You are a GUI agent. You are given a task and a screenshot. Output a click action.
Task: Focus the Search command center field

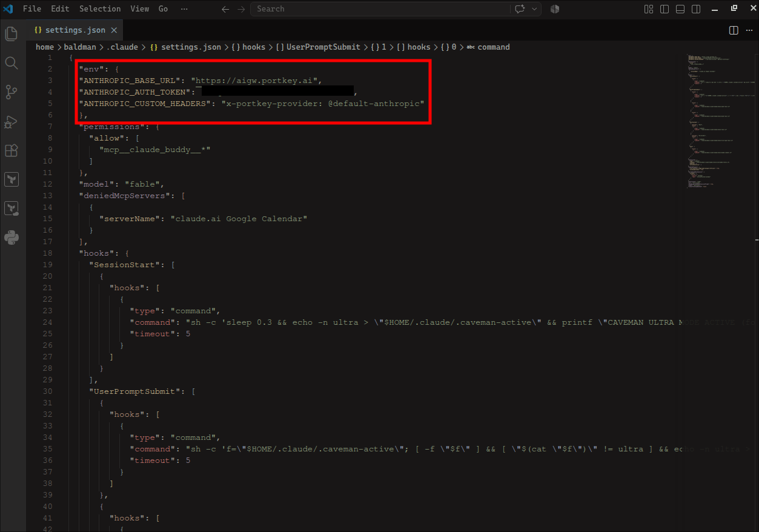(x=380, y=9)
